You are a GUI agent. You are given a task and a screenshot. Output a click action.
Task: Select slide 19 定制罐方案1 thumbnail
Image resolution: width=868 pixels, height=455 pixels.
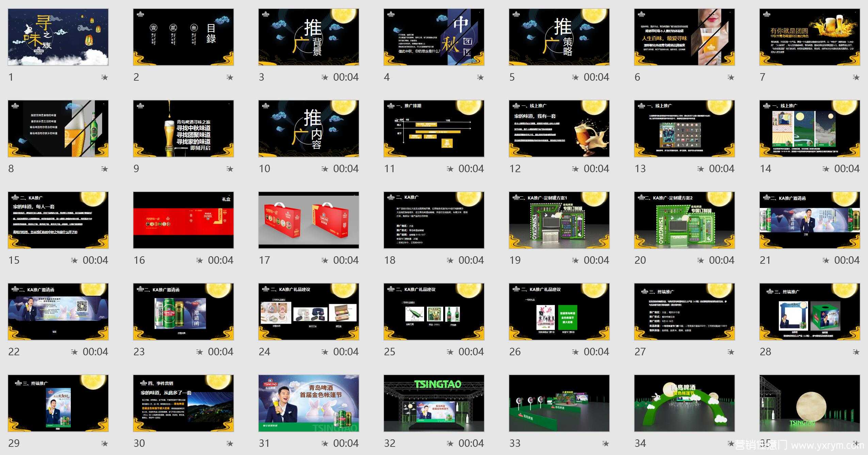559,220
